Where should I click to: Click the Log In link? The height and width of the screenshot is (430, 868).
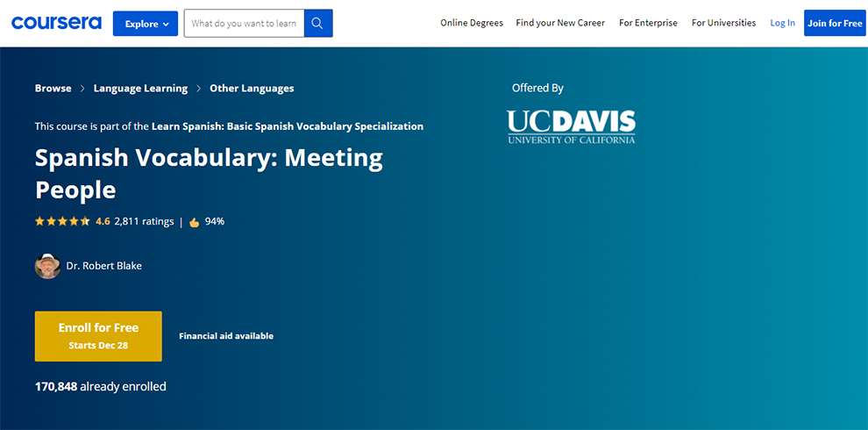(782, 23)
